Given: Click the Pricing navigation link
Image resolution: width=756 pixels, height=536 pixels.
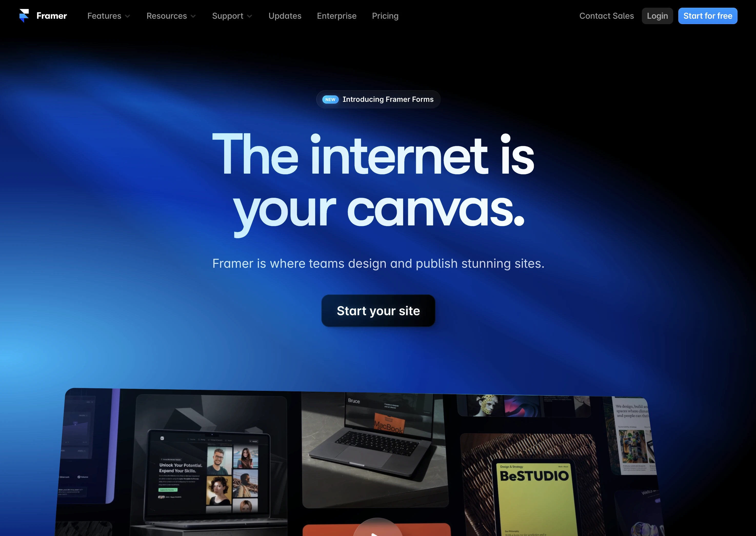Looking at the screenshot, I should coord(385,16).
